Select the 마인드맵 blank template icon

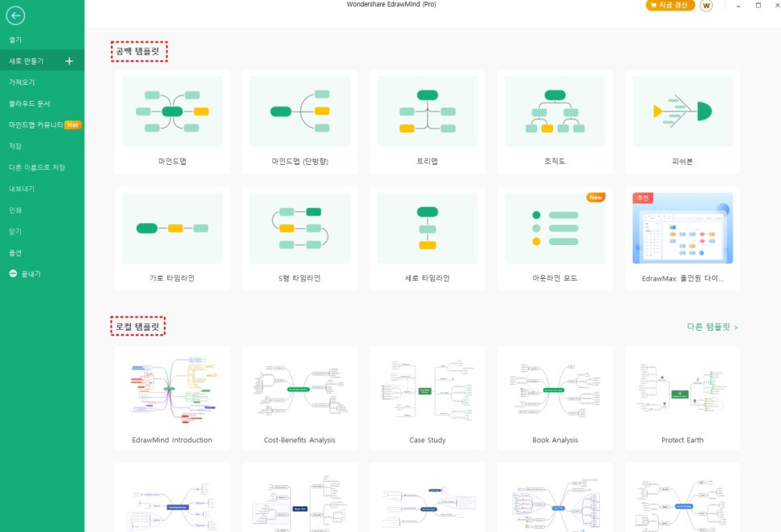[x=172, y=111]
